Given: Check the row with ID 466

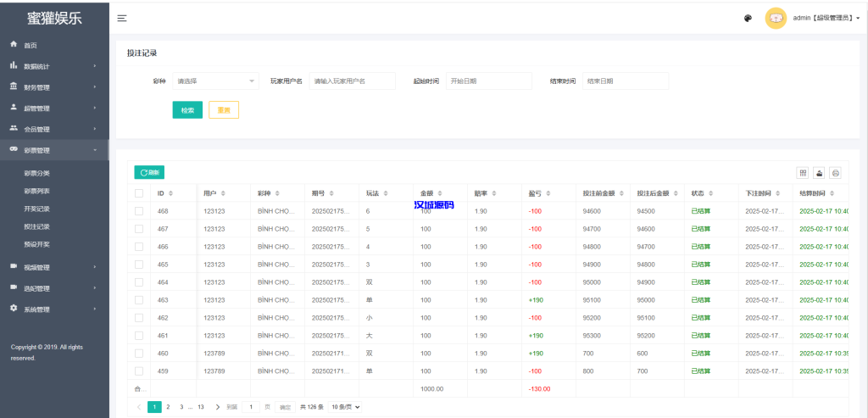Looking at the screenshot, I should pos(139,247).
